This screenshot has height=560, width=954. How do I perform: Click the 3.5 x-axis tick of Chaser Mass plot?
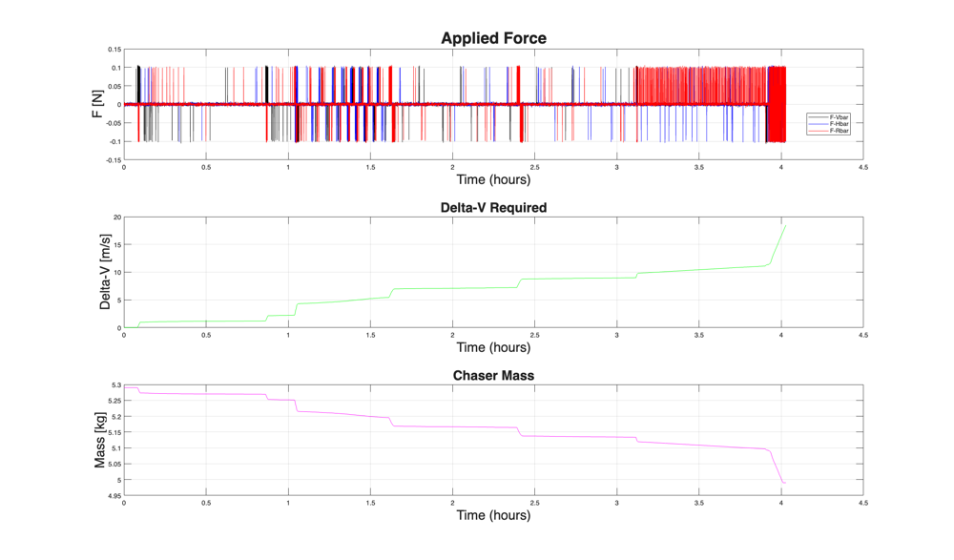tap(698, 504)
